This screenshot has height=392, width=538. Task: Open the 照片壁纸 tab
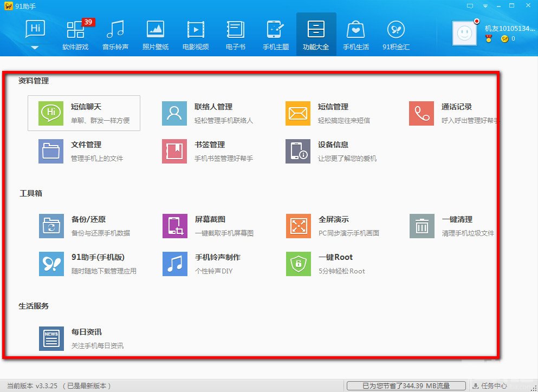pyautogui.click(x=156, y=34)
